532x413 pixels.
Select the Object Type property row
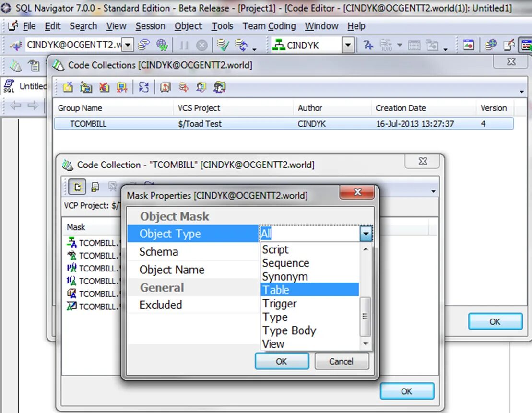point(193,234)
